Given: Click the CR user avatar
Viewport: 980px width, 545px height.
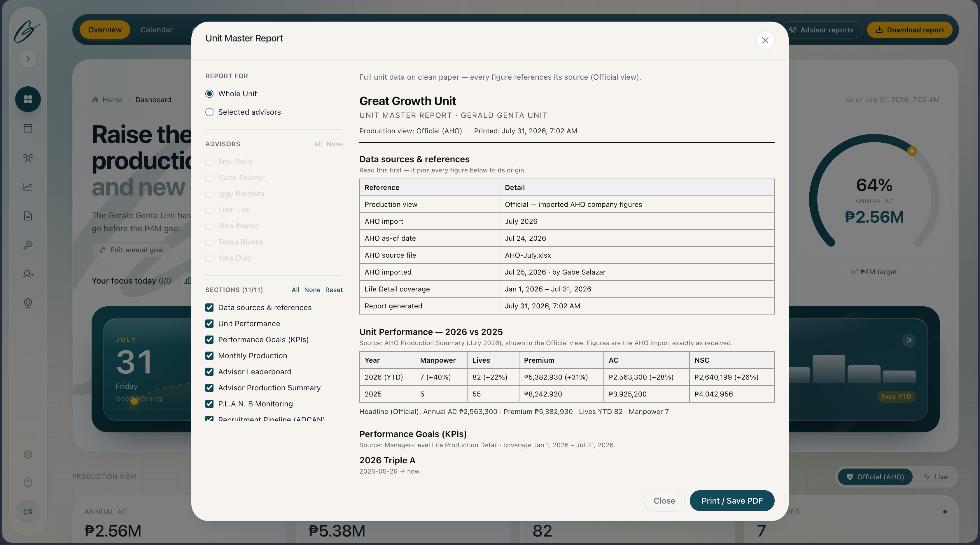Looking at the screenshot, I should click(28, 512).
